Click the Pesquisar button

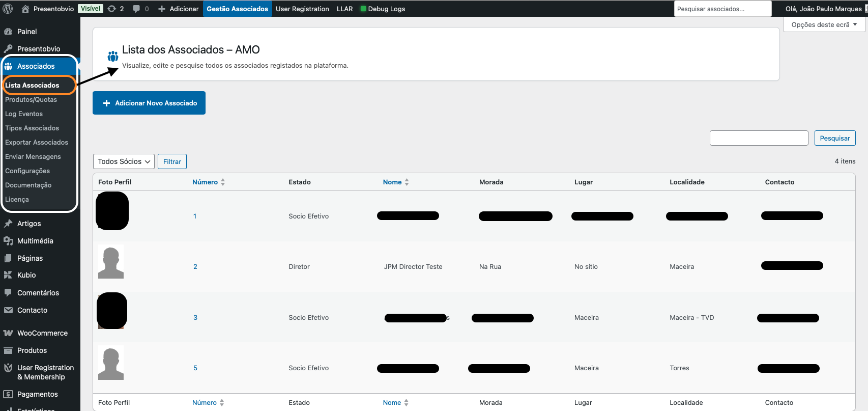tap(835, 138)
